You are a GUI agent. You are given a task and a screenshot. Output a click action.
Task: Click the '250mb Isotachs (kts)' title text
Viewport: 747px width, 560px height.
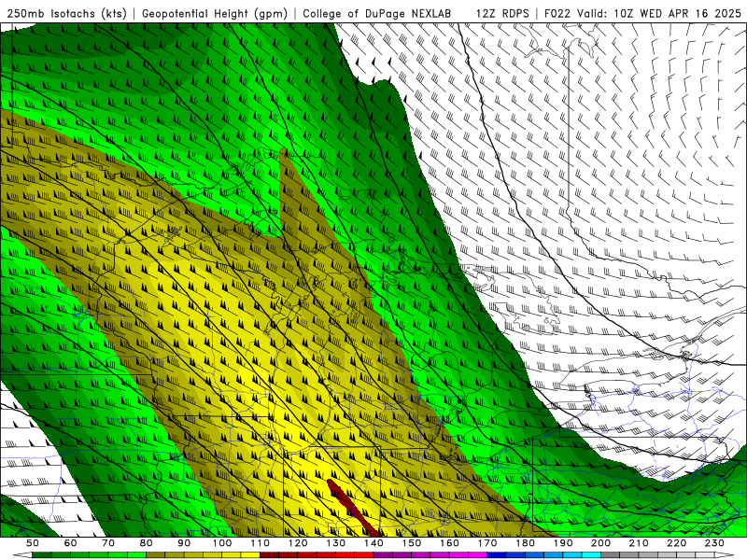(x=66, y=13)
